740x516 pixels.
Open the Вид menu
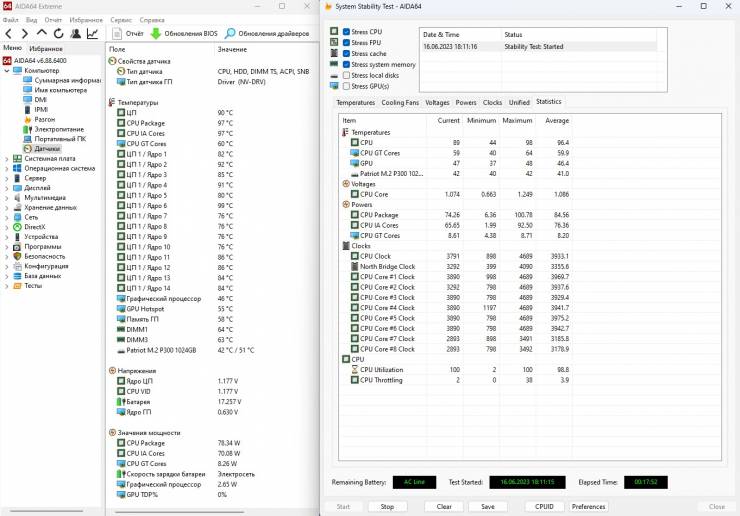coord(32,20)
